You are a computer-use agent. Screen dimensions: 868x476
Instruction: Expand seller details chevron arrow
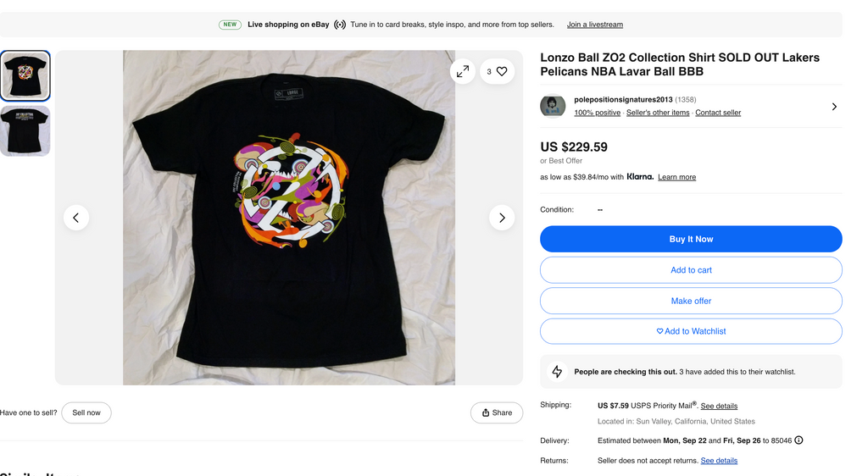point(834,107)
